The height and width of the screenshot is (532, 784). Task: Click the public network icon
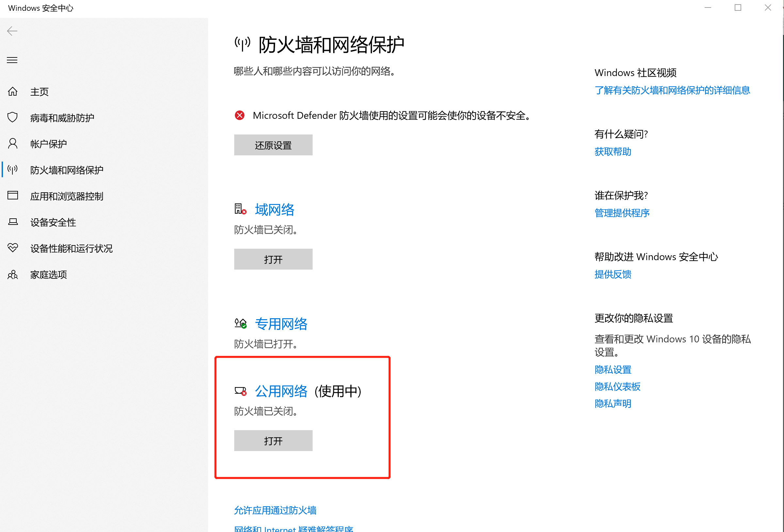240,391
